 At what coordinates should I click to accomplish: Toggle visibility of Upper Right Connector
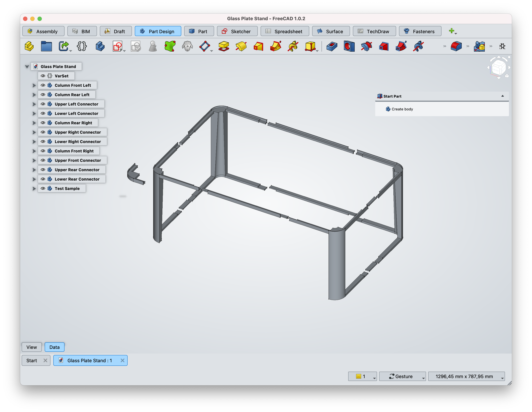click(x=43, y=132)
